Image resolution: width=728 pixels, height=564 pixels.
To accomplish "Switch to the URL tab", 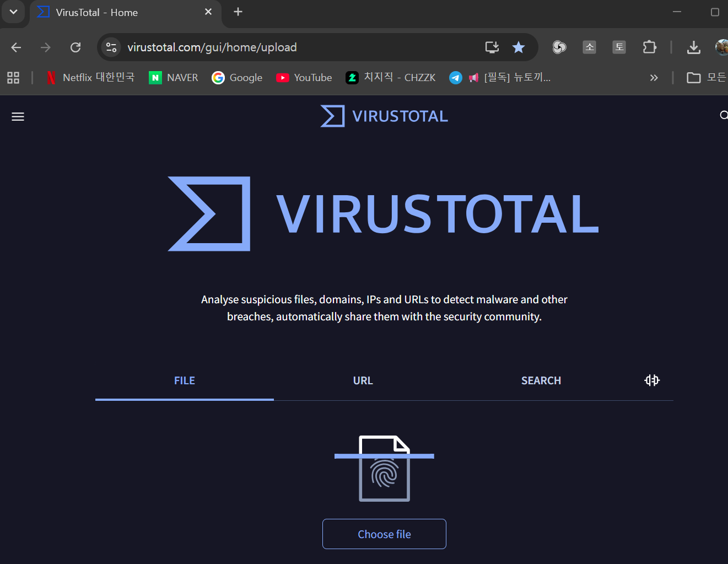I will [x=363, y=380].
